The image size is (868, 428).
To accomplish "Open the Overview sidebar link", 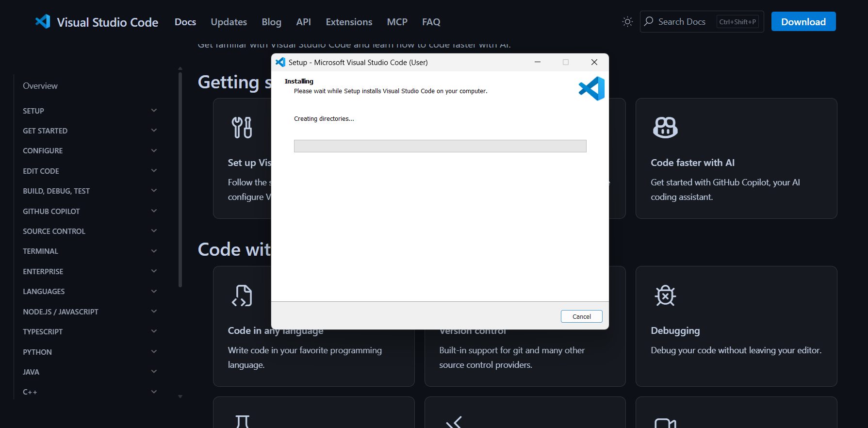I will [x=40, y=86].
